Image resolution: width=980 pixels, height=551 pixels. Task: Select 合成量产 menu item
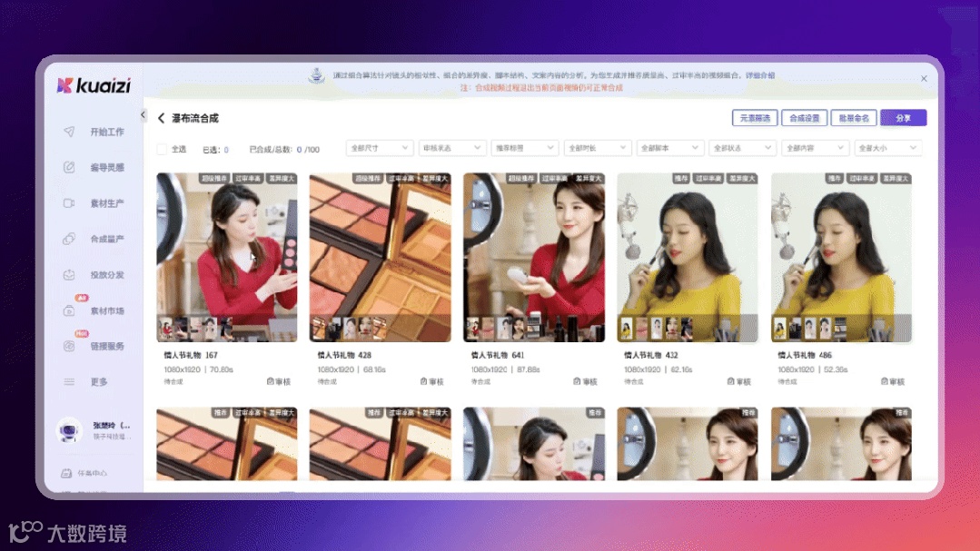(107, 239)
